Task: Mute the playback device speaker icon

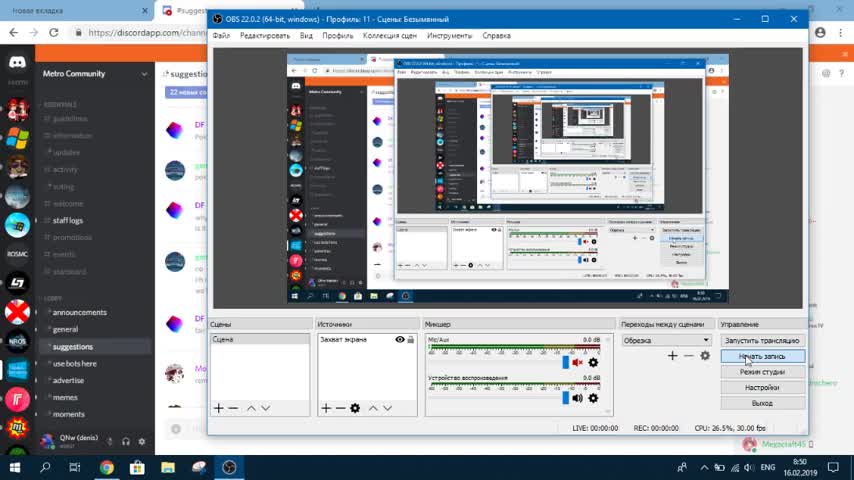Action: [x=578, y=398]
